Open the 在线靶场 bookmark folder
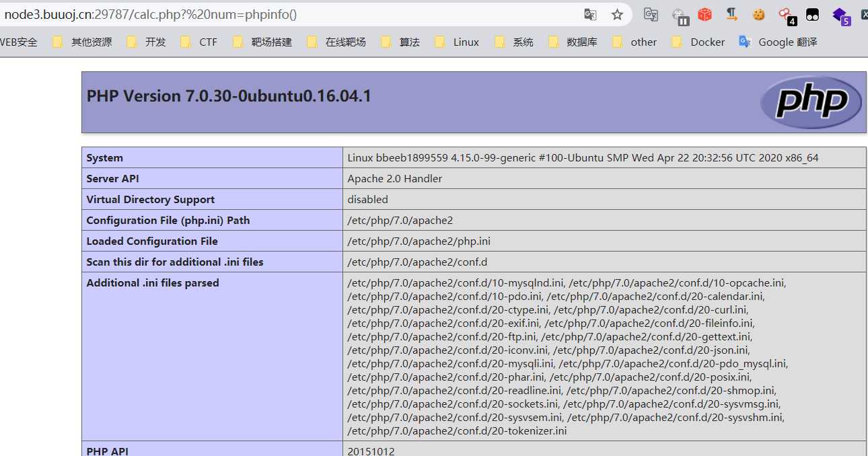Image resolution: width=868 pixels, height=456 pixels. (336, 42)
